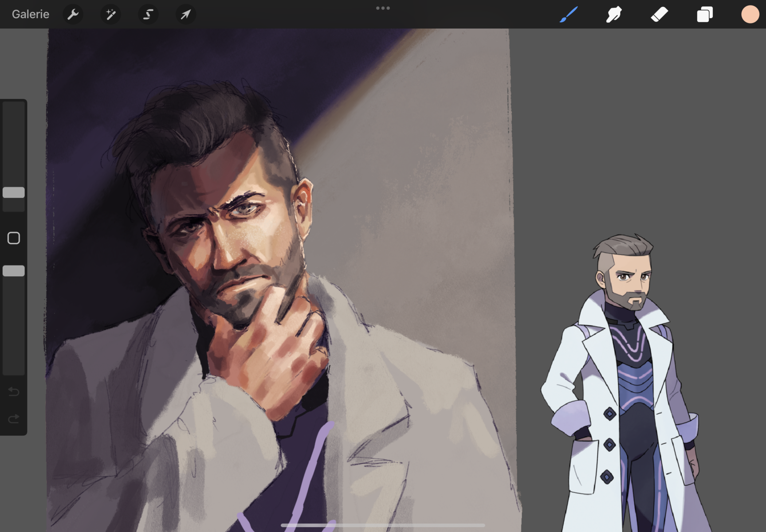
Task: Open the active color picker circle
Action: [750, 14]
